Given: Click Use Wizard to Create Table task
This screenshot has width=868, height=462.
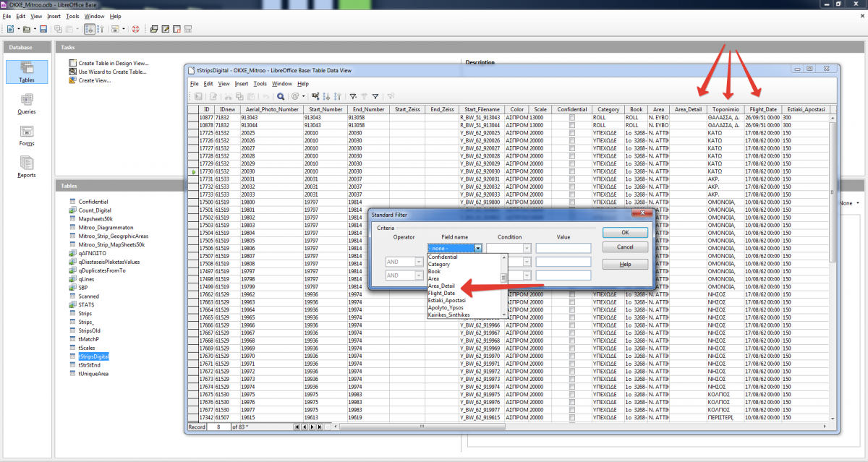Looking at the screenshot, I should (113, 72).
